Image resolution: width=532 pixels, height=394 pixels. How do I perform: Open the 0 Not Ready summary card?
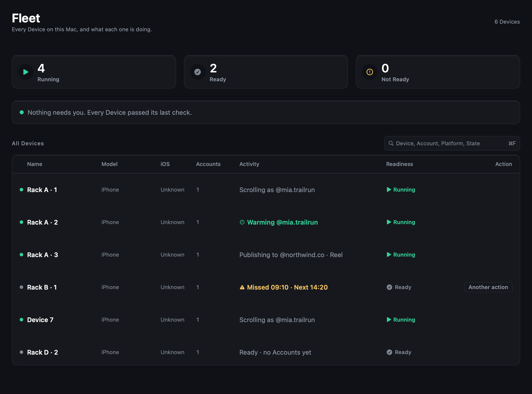(x=438, y=72)
